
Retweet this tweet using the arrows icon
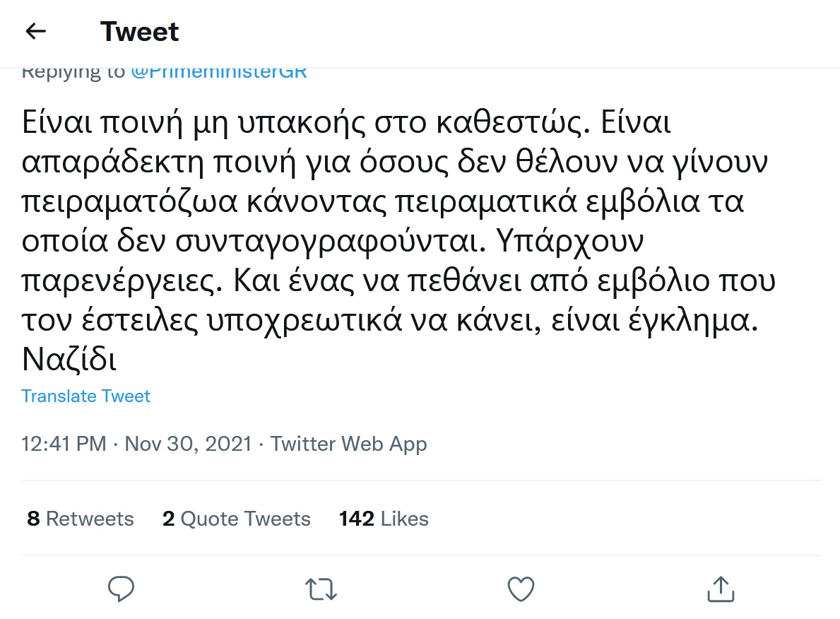320,588
